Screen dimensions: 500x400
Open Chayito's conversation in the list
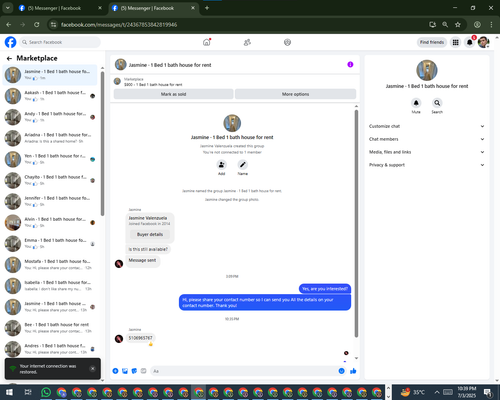[50, 180]
